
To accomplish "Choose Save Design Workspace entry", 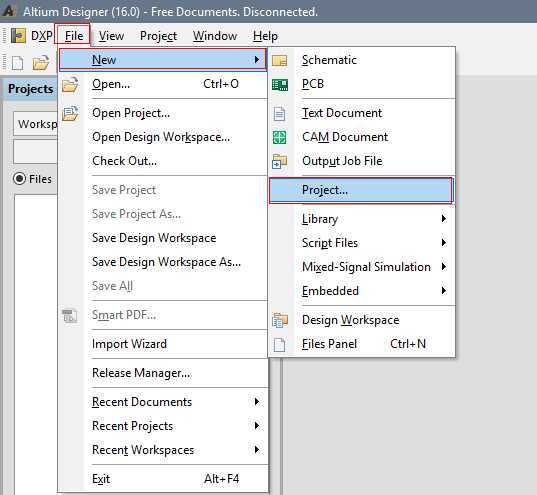I will click(x=163, y=238).
